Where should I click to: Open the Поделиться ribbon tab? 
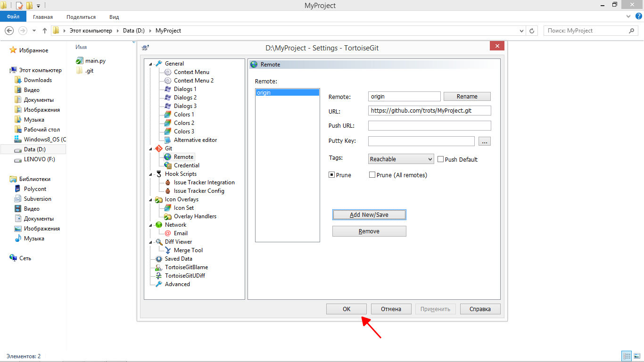pyautogui.click(x=81, y=17)
